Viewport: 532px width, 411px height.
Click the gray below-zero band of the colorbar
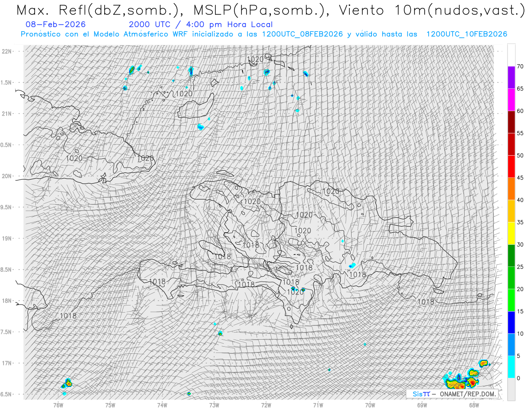pos(511,389)
